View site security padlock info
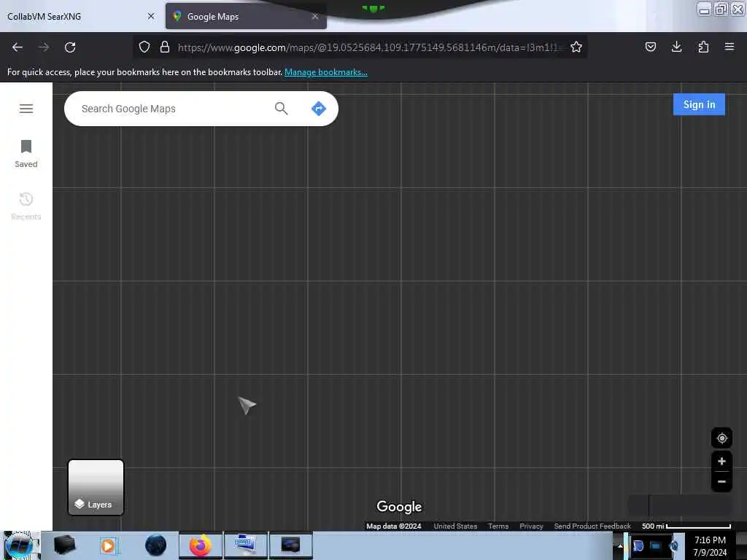 click(x=165, y=47)
